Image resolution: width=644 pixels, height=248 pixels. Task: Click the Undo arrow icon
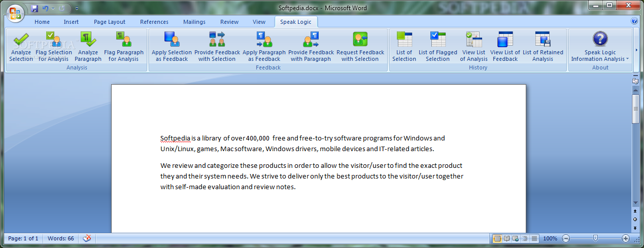pos(46,8)
